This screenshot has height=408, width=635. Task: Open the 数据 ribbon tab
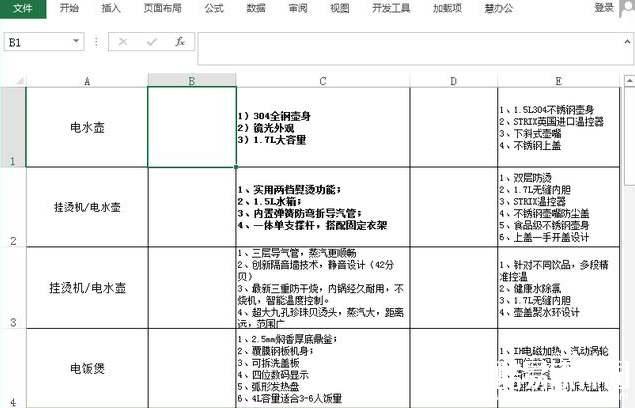coord(256,8)
